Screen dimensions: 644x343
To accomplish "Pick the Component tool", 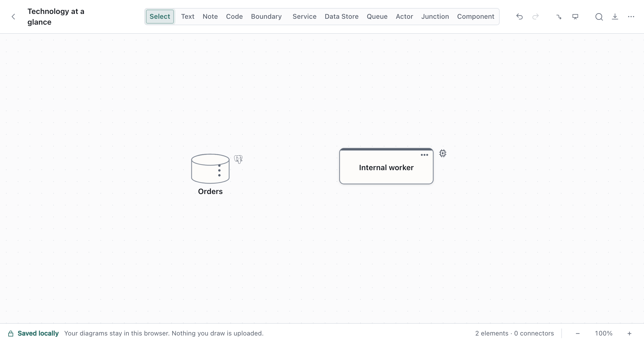I will [x=475, y=17].
